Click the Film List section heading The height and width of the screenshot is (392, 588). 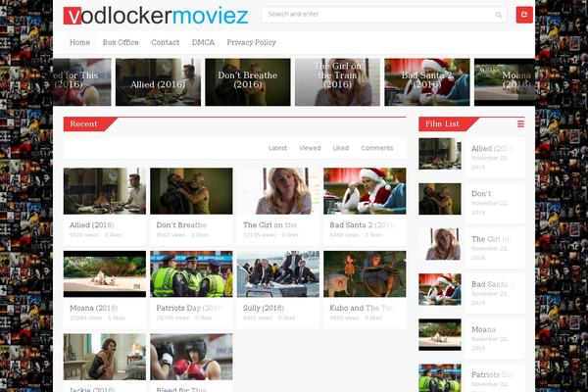[442, 123]
